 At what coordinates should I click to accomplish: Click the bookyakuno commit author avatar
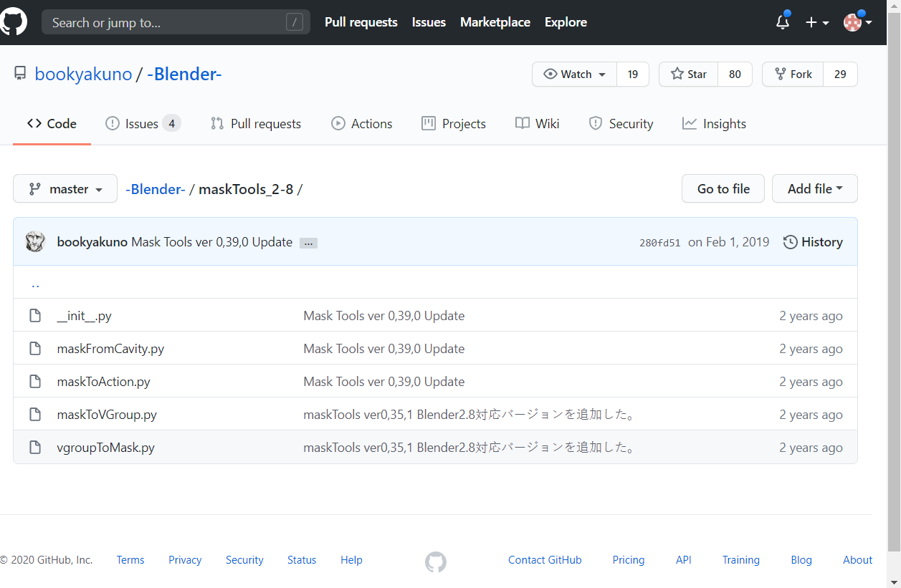(35, 241)
